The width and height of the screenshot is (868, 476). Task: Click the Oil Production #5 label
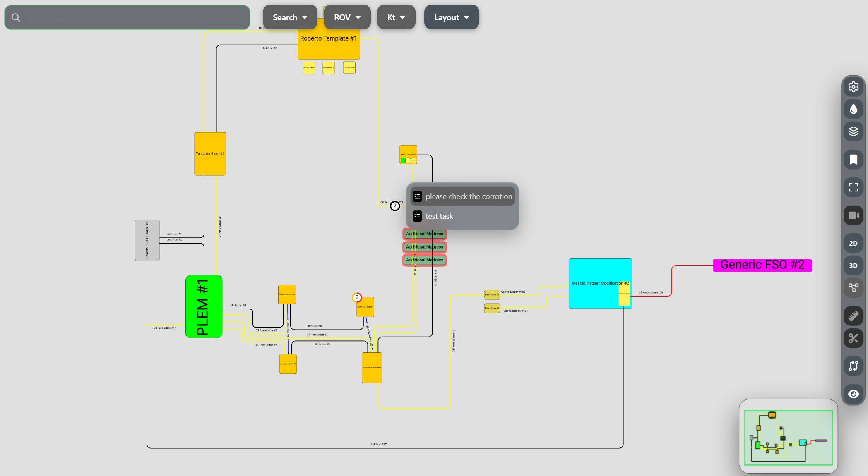[x=266, y=331]
